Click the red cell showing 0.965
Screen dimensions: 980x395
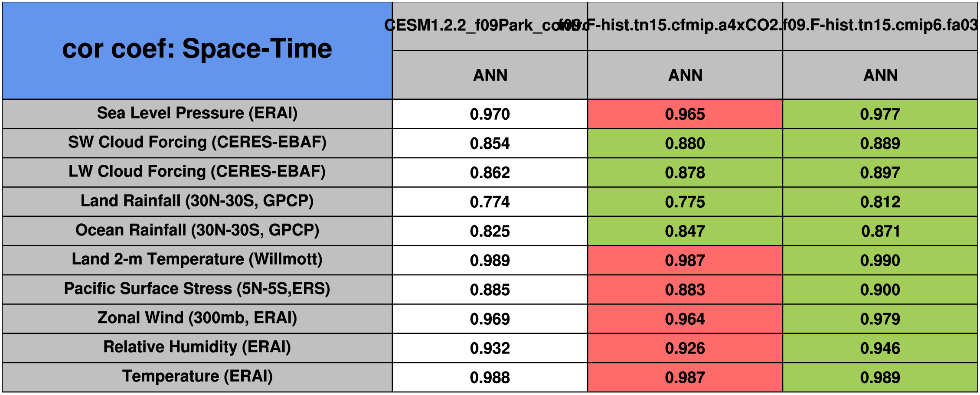685,114
